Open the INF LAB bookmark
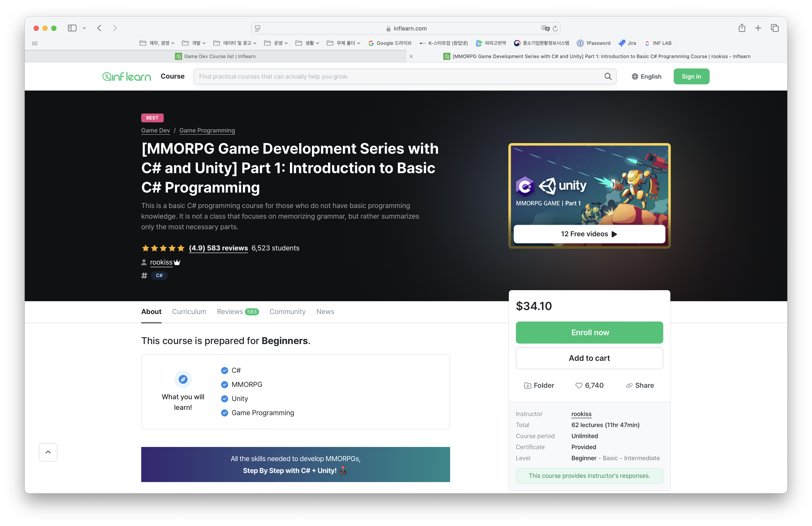This screenshot has width=812, height=526. (658, 43)
